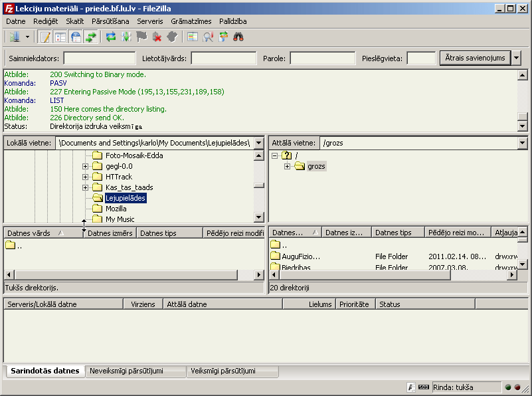The height and width of the screenshot is (396, 532).
Task: Open the Attālā vietne path dropdown
Action: point(522,143)
